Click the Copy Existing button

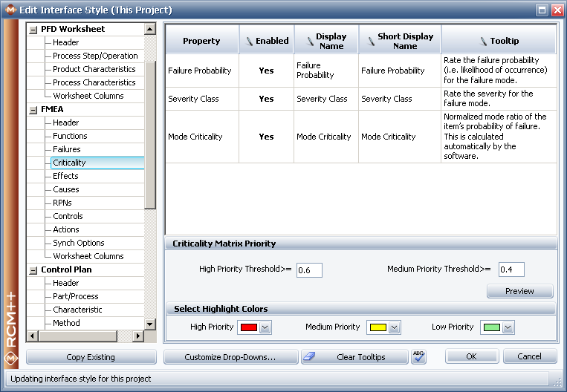coord(91,357)
